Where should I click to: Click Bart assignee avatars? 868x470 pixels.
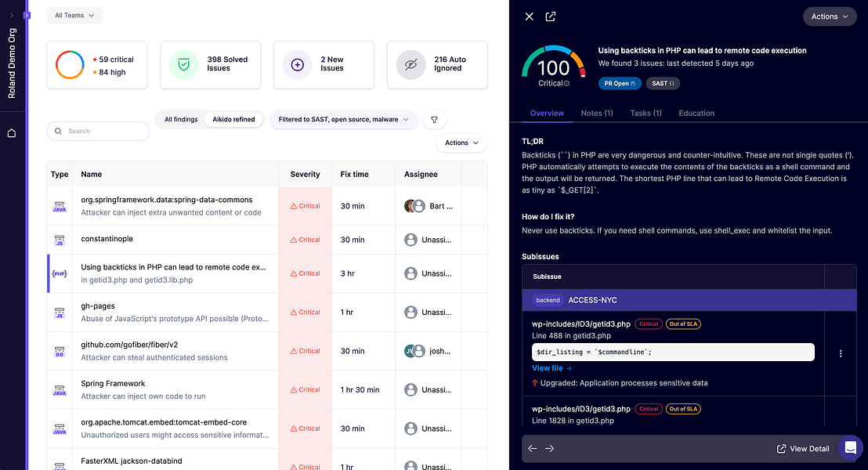[414, 206]
